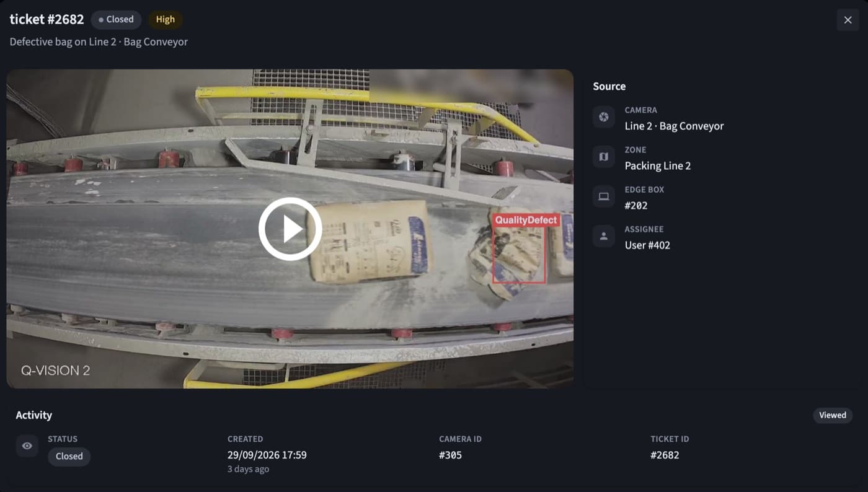Select camera ID value #305

[450, 455]
